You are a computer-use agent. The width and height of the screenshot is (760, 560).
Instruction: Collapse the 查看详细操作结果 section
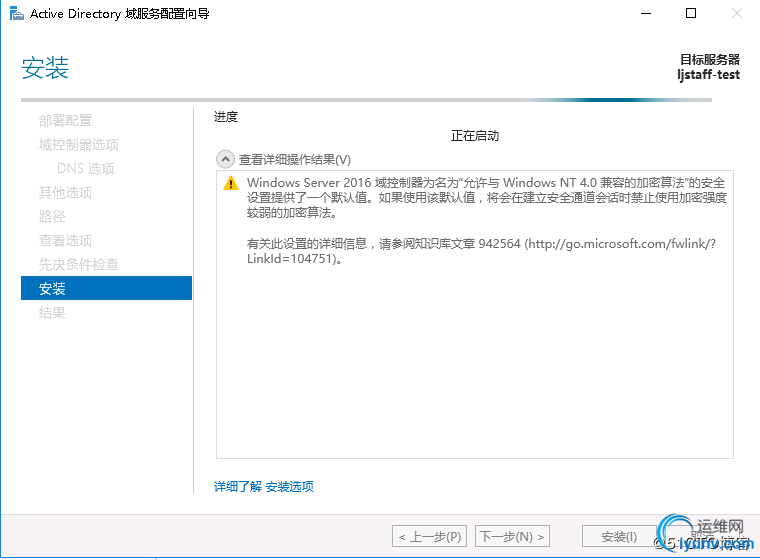(225, 159)
